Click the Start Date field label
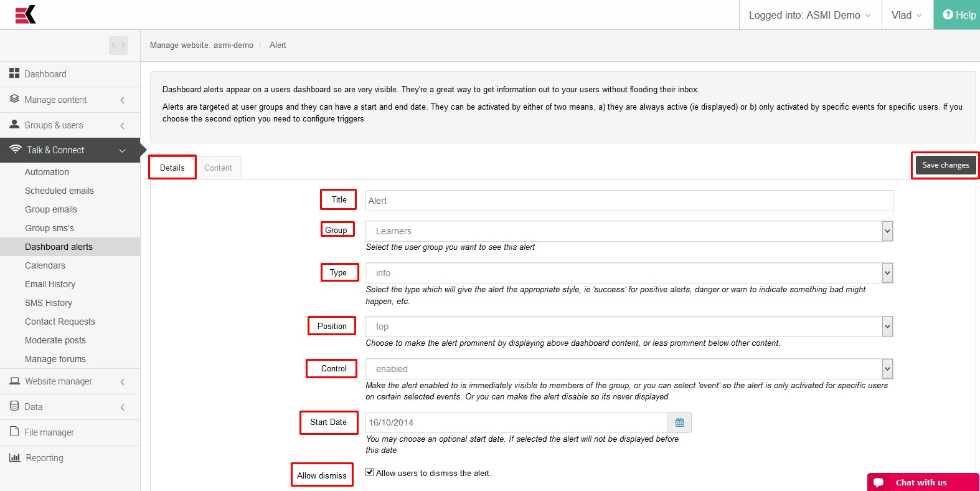The image size is (980, 491). pos(328,422)
